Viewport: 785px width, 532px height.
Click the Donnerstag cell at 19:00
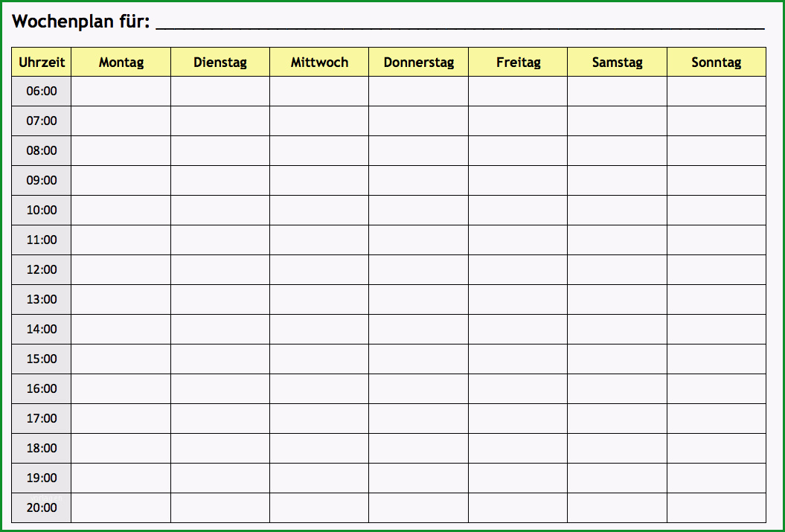pos(418,478)
